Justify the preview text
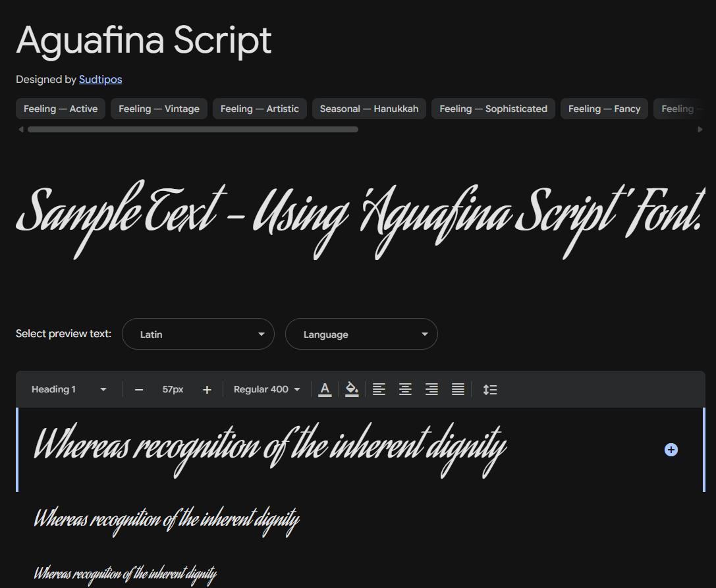 458,389
